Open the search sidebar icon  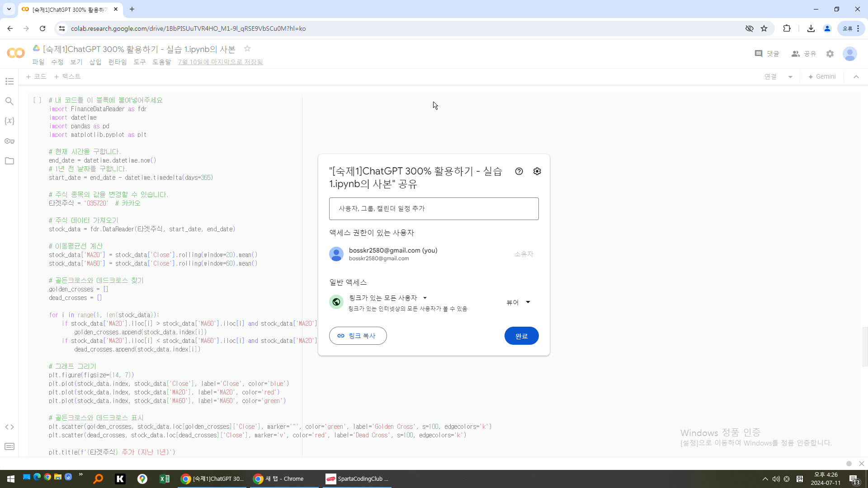click(x=9, y=101)
